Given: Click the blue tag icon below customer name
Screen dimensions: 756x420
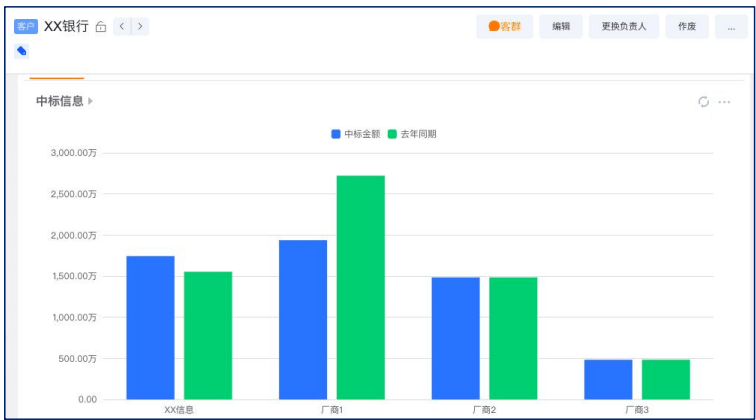Looking at the screenshot, I should (22, 51).
